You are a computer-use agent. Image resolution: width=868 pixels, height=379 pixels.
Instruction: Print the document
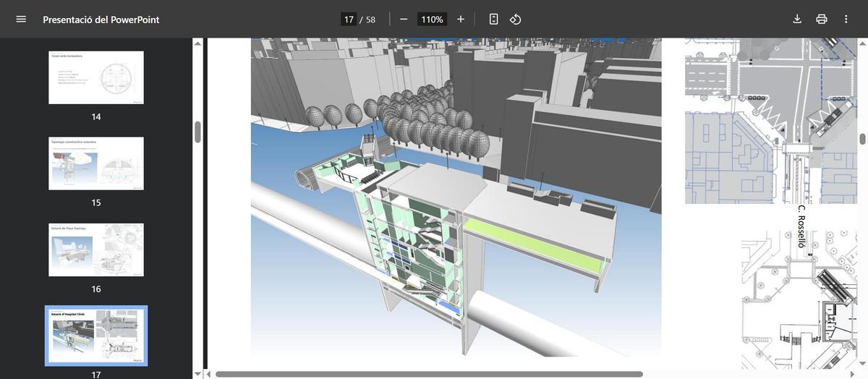click(x=822, y=19)
